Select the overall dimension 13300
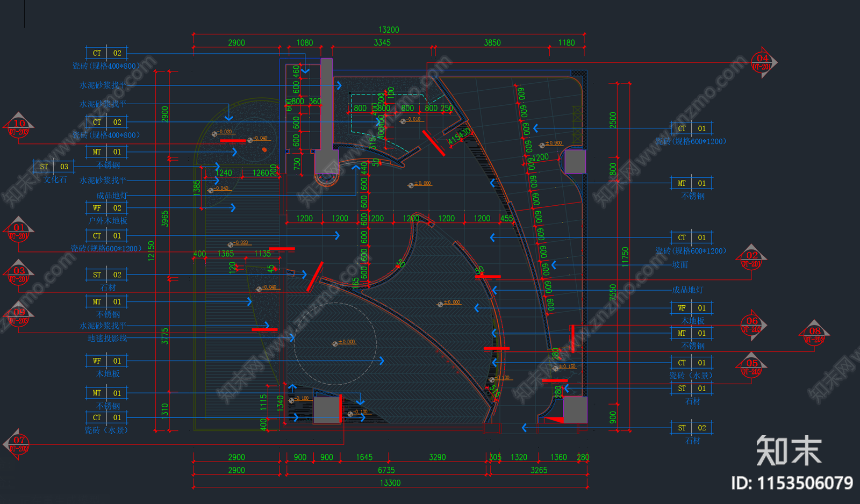Screen dimensions: 860x504 [390, 483]
